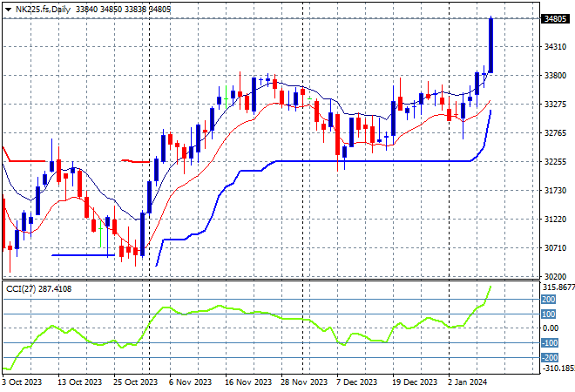Click the NK225.fs,Daily chart title text

tap(44, 8)
